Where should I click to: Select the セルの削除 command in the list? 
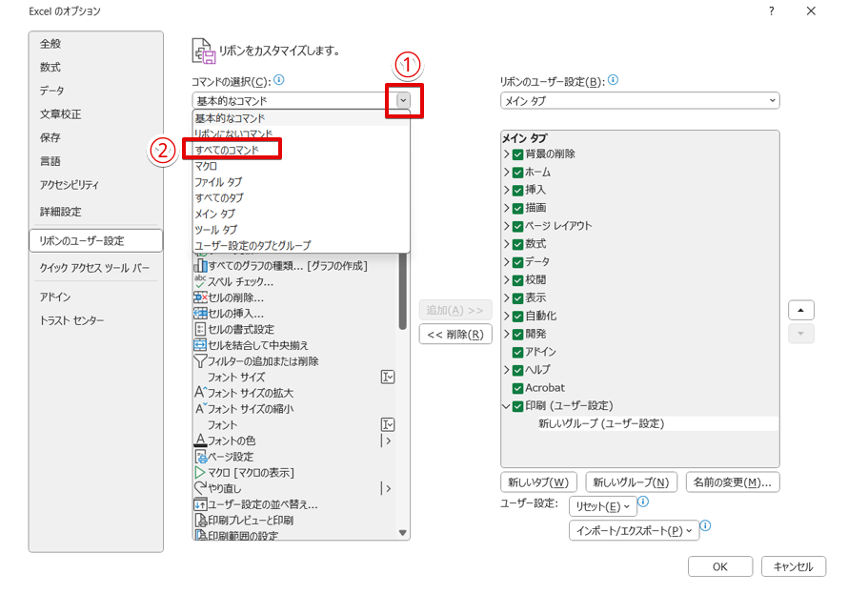(x=240, y=298)
